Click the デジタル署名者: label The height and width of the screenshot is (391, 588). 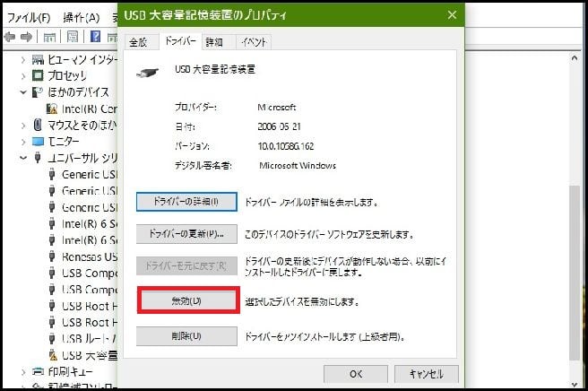pyautogui.click(x=203, y=166)
